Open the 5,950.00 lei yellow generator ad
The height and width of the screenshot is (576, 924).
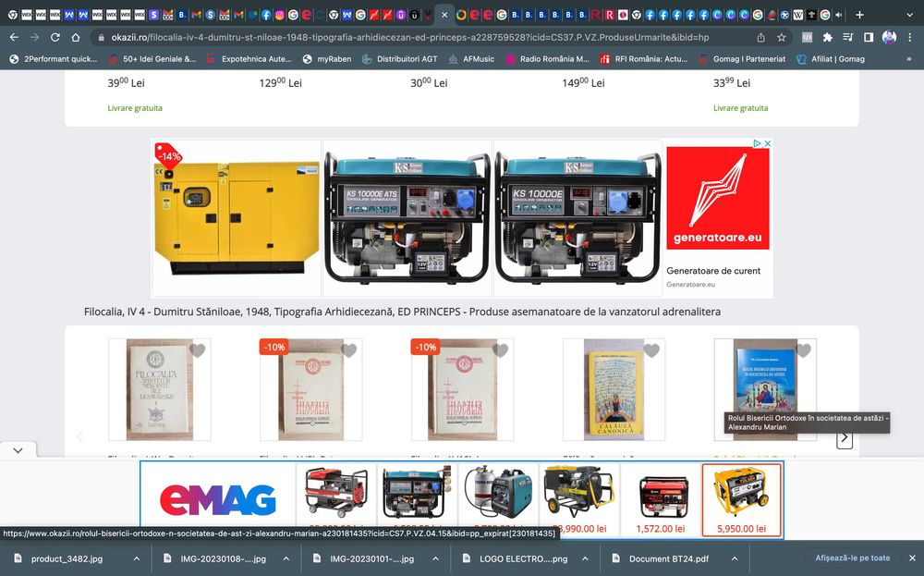741,499
